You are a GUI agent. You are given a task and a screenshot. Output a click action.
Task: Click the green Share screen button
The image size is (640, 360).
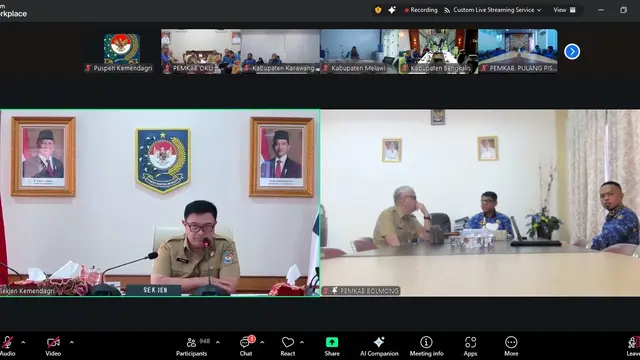coord(332,346)
